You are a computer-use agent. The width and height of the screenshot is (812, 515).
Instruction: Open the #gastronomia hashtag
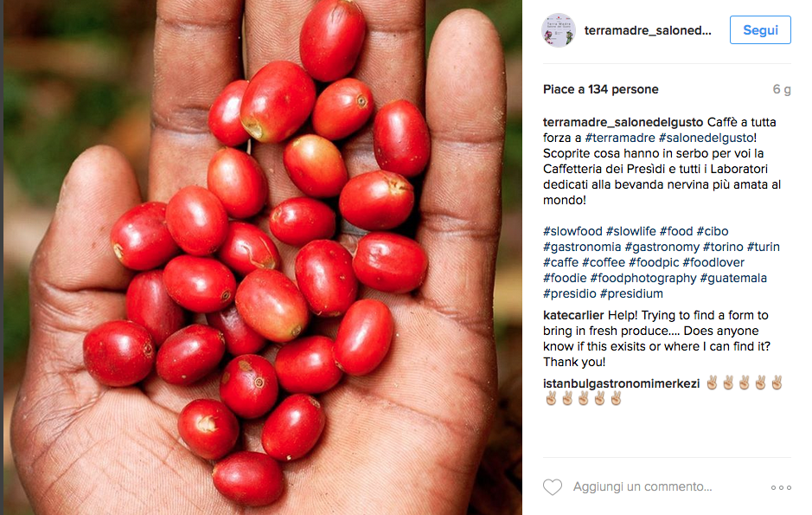pos(582,247)
